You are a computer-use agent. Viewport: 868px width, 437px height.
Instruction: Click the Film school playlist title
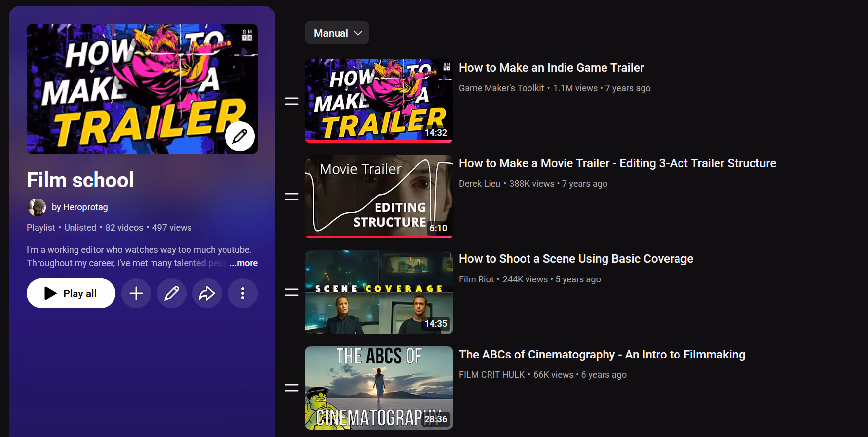[x=80, y=180]
